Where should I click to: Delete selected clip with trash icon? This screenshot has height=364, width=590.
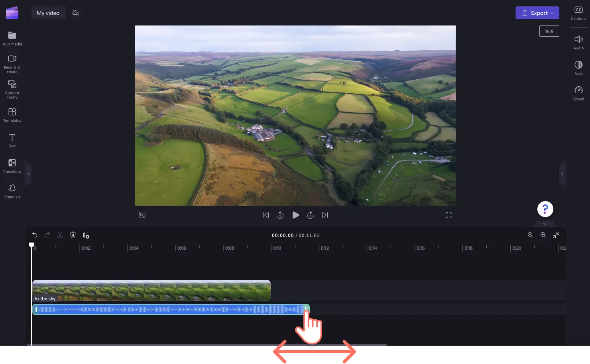pyautogui.click(x=73, y=235)
